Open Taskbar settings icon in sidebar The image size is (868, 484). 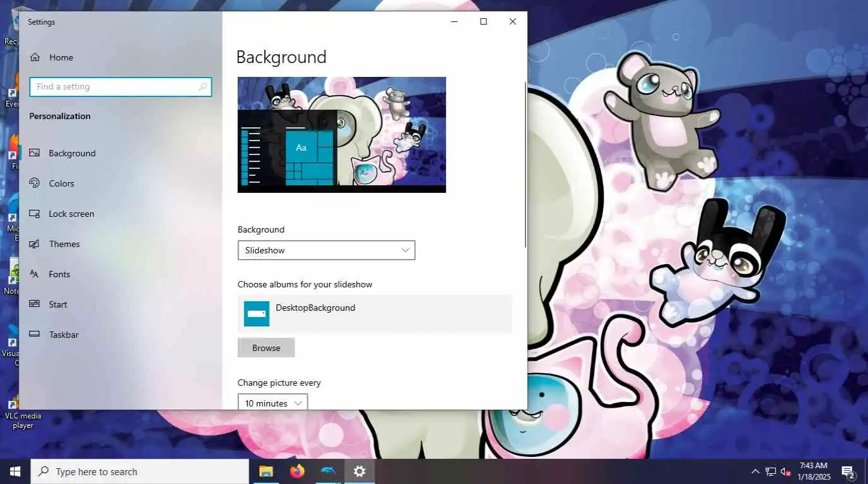coord(35,335)
